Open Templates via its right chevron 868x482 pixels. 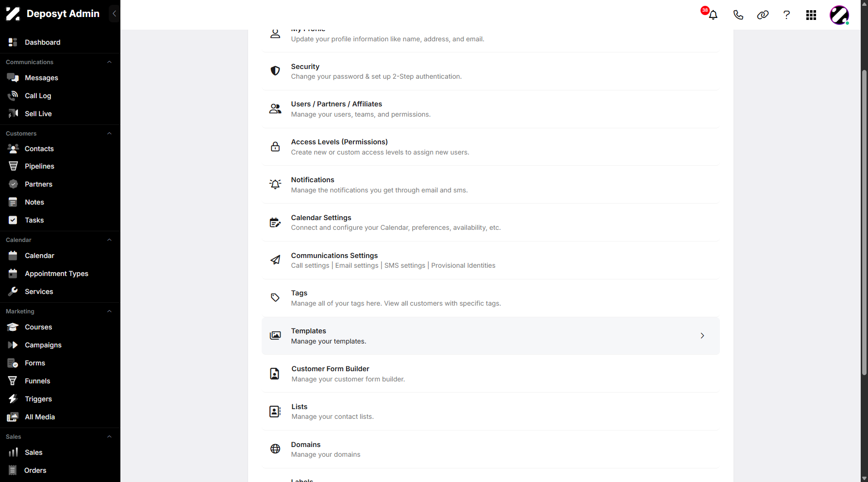[x=702, y=336]
